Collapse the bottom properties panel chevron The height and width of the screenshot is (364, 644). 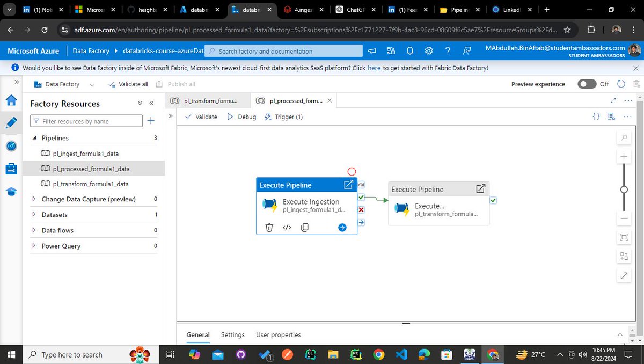pyautogui.click(x=620, y=334)
